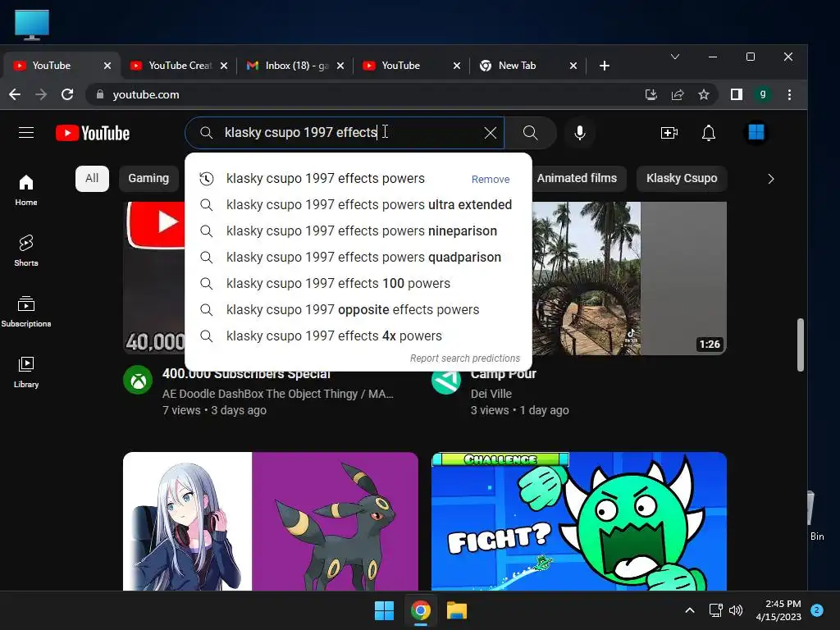Click the YouTube logo
The height and width of the screenshot is (630, 840).
pos(93,133)
